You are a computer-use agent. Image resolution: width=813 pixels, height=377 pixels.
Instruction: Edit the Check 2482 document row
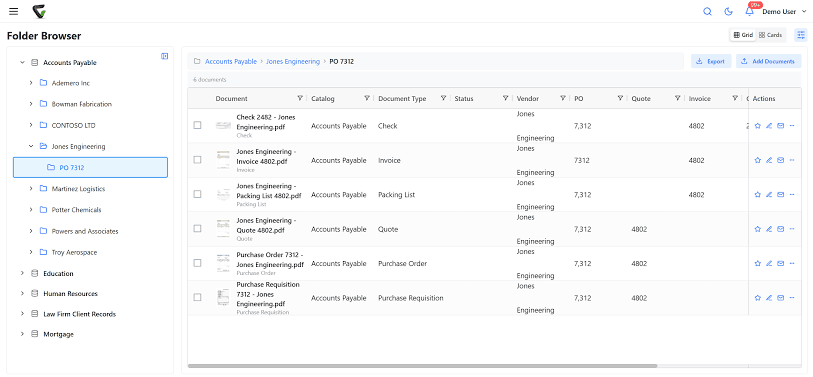[x=769, y=125]
